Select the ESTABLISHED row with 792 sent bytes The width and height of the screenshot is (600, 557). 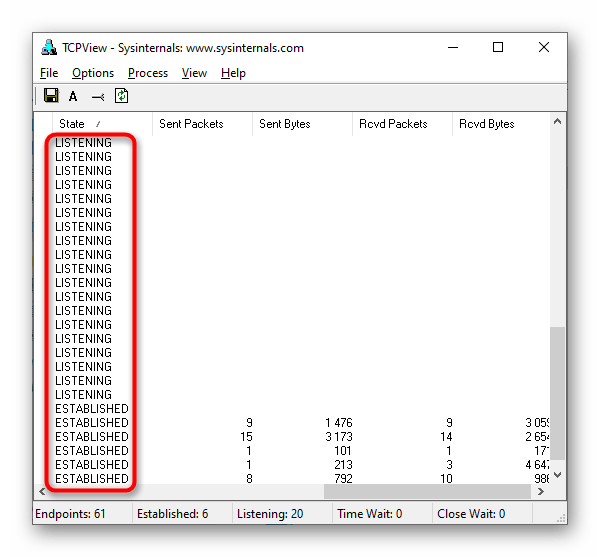point(292,479)
